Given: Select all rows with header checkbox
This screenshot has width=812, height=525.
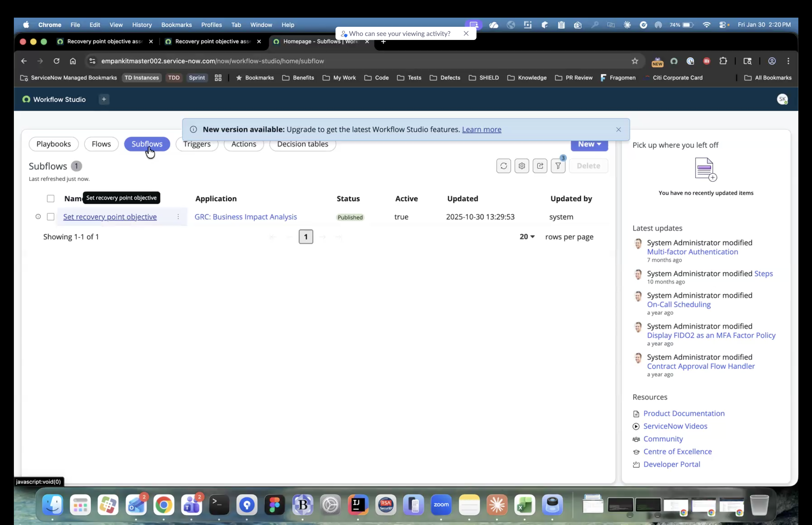Looking at the screenshot, I should [51, 198].
